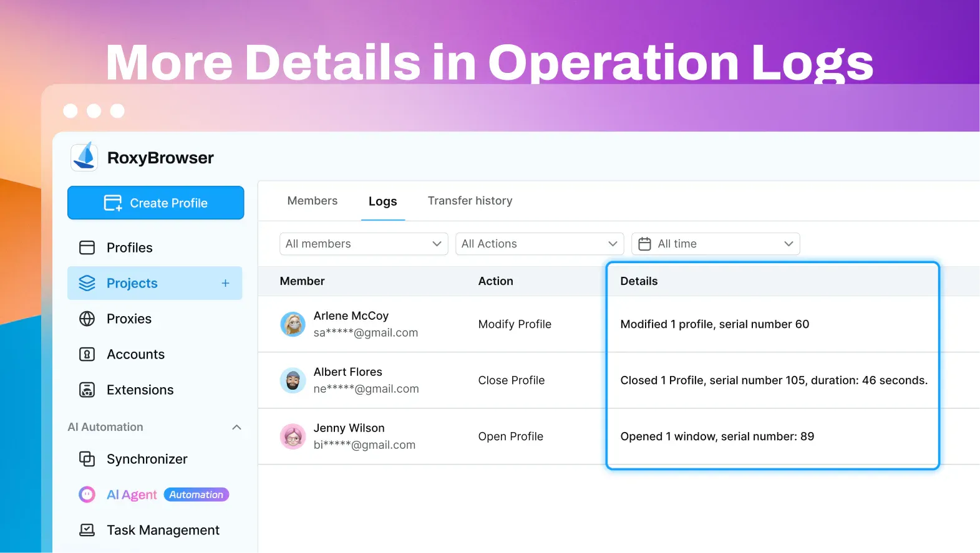
Task: Click the AI Automation section label
Action: [105, 427]
